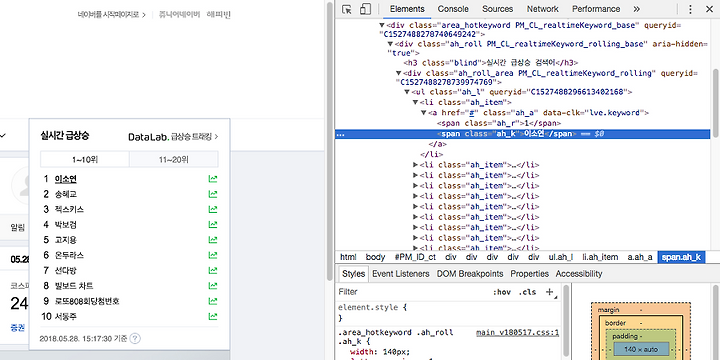The image size is (720, 360).
Task: Open the Sources tab
Action: click(x=498, y=9)
